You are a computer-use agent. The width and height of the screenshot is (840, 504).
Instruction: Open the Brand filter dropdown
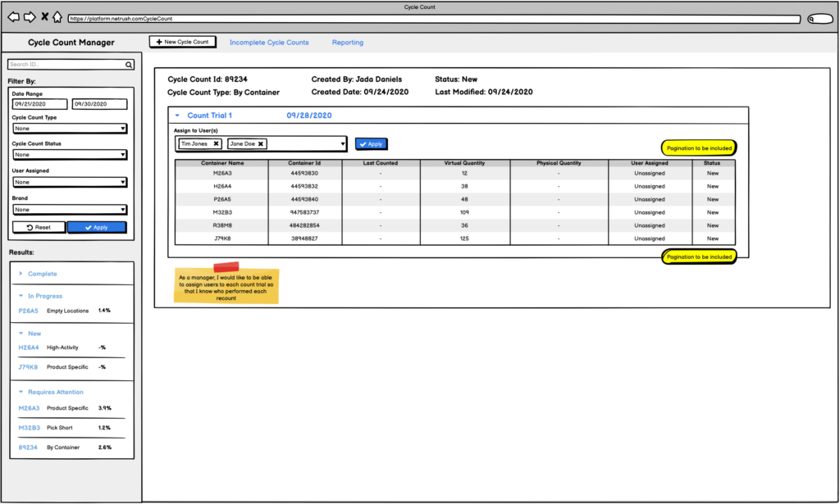pyautogui.click(x=70, y=209)
